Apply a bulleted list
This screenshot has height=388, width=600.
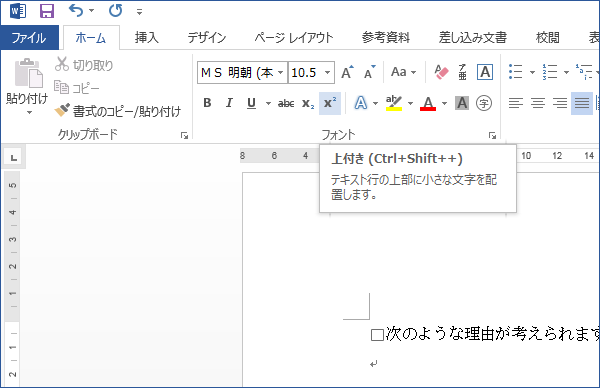coord(515,72)
